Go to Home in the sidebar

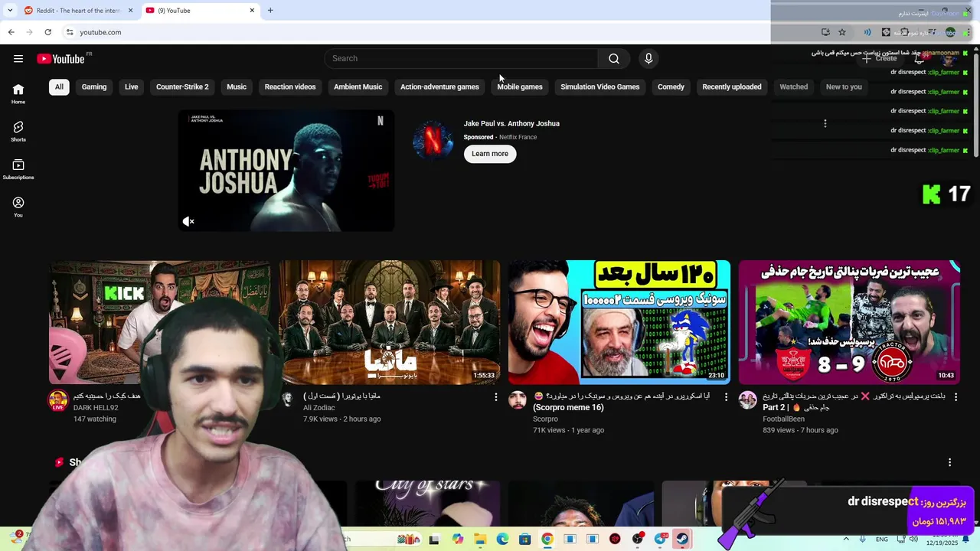[18, 94]
